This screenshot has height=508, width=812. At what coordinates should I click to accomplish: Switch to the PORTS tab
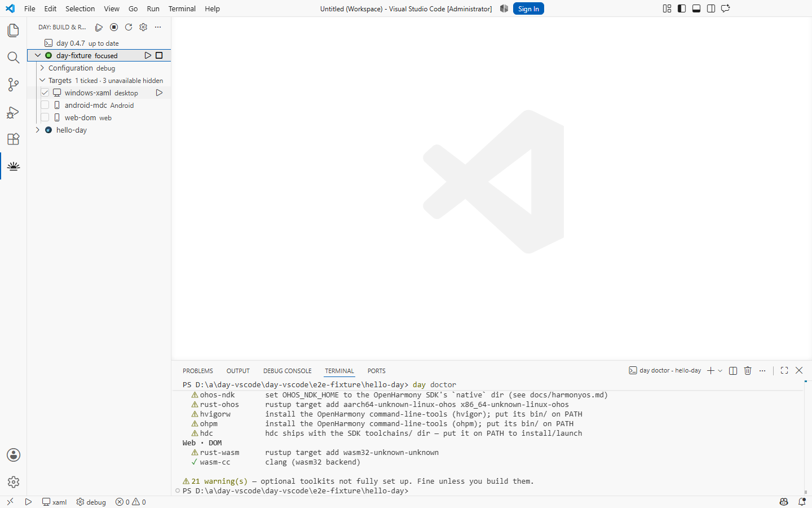(377, 371)
